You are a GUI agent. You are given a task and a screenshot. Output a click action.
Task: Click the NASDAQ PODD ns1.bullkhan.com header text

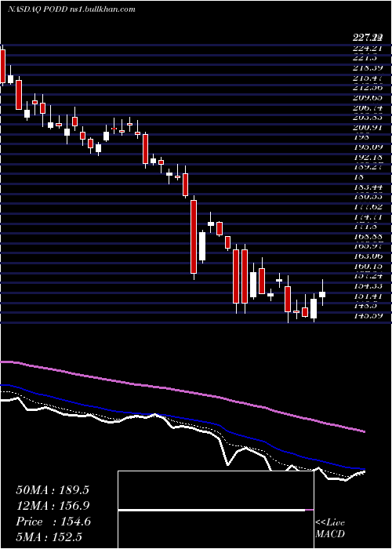click(71, 9)
